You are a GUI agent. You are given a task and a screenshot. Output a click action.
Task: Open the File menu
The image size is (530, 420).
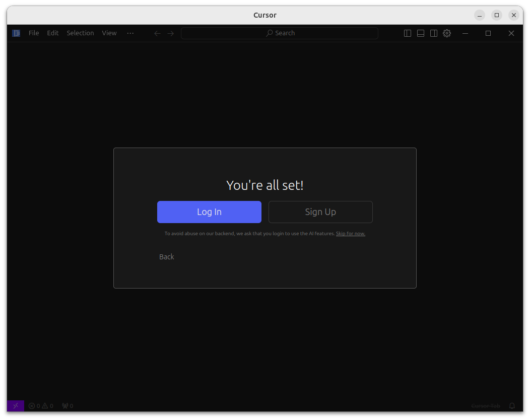(34, 33)
